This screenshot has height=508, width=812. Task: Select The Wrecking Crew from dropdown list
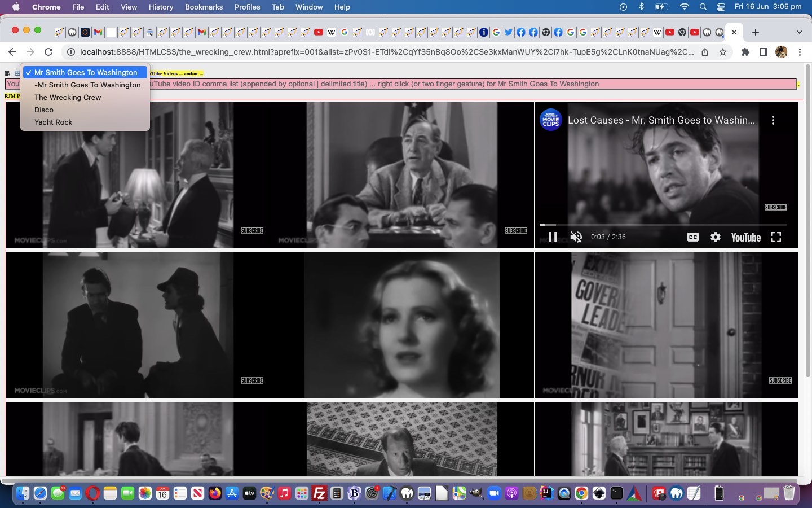[68, 97]
